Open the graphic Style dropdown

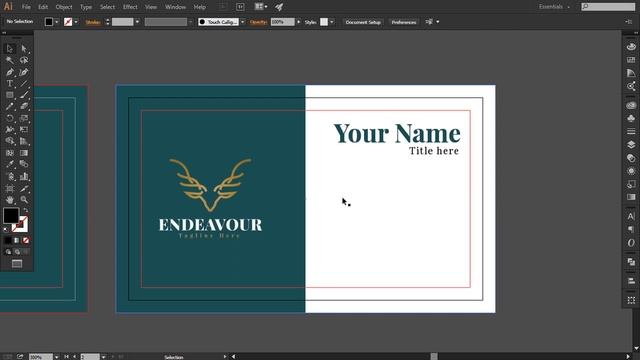pyautogui.click(x=331, y=22)
